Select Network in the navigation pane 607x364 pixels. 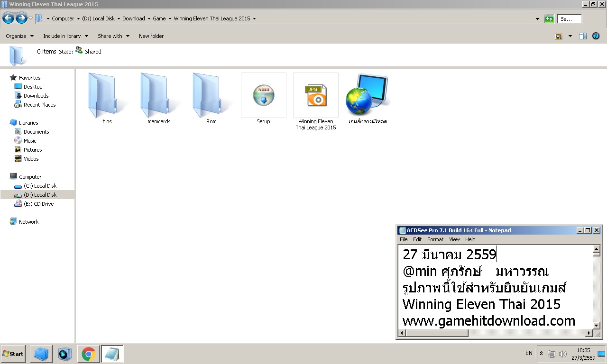click(x=28, y=222)
